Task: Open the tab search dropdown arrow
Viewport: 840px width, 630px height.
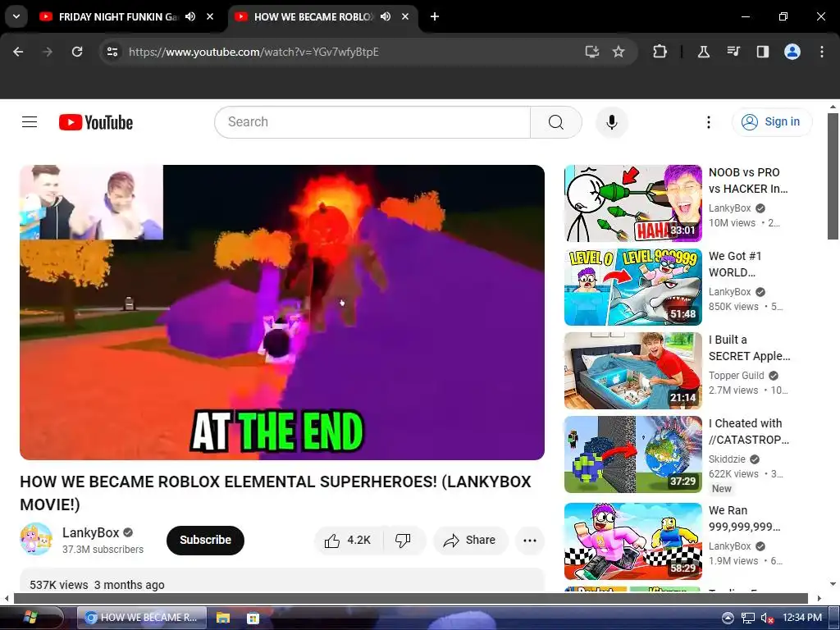Action: (16, 16)
